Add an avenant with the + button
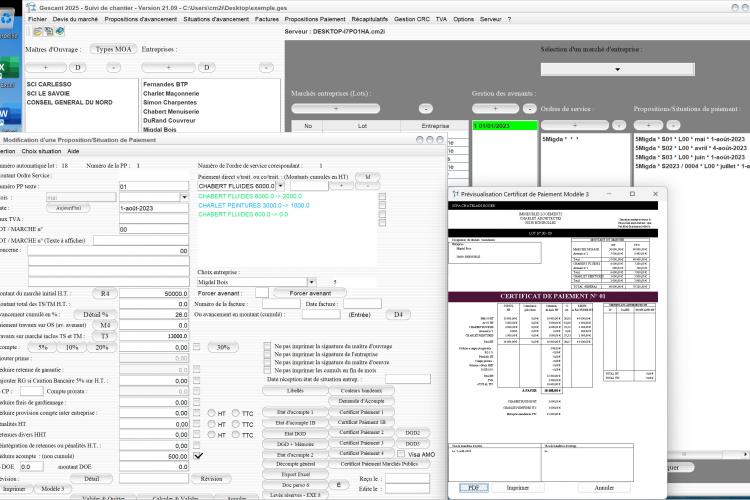The width and height of the screenshot is (750, 500). [x=495, y=109]
